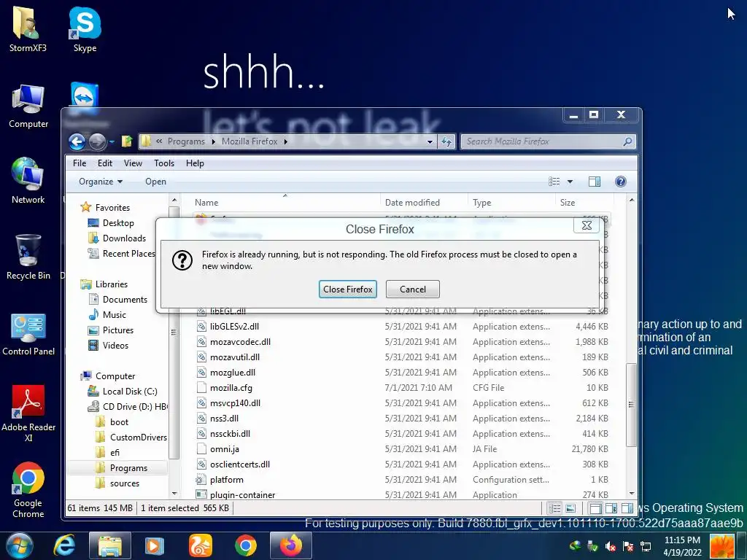Image resolution: width=747 pixels, height=560 pixels.
Task: Open the Edit menu in Explorer
Action: [x=105, y=163]
